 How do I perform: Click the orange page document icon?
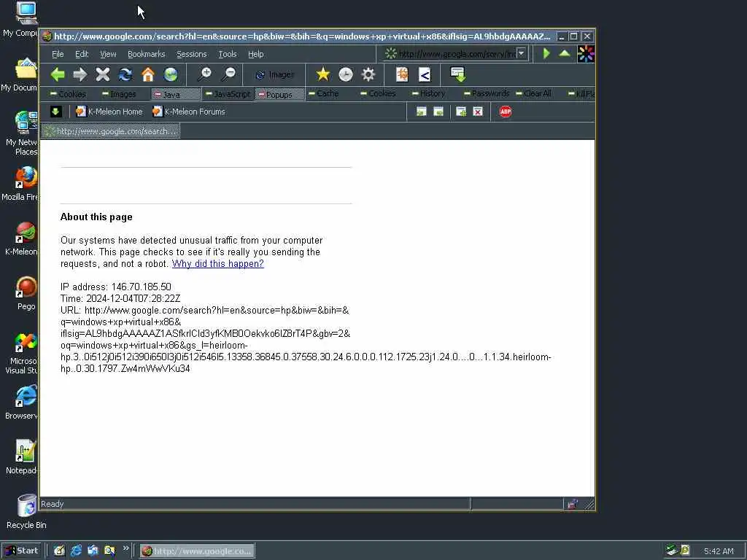pos(402,74)
